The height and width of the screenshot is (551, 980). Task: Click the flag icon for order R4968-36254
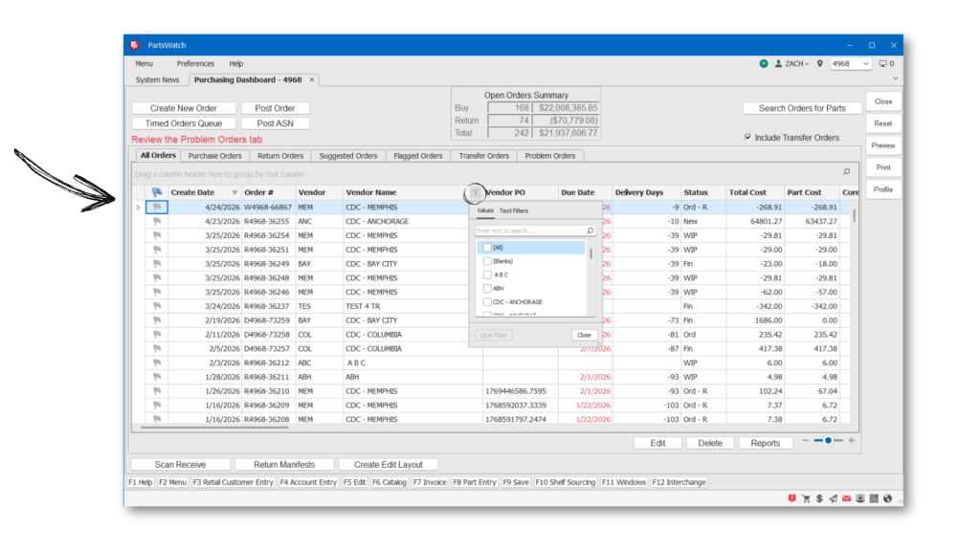pos(157,235)
